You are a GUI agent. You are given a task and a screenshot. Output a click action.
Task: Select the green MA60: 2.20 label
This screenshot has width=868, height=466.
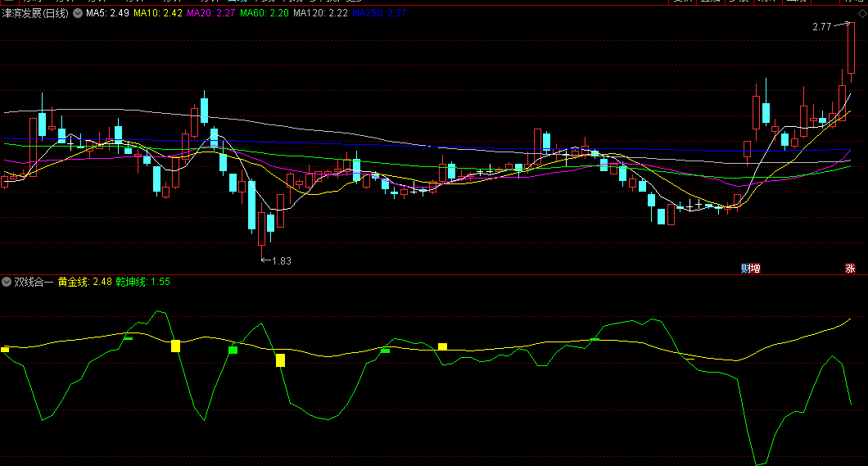point(264,13)
